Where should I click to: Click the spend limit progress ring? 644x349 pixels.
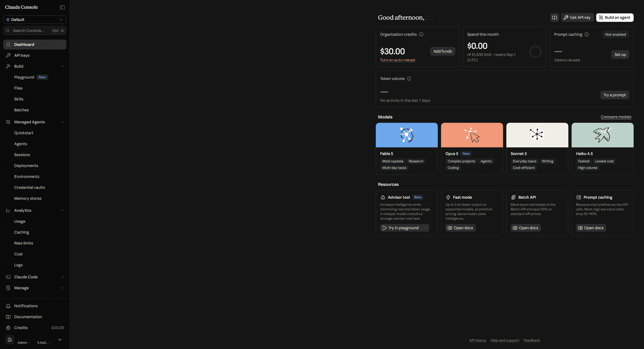(x=535, y=52)
